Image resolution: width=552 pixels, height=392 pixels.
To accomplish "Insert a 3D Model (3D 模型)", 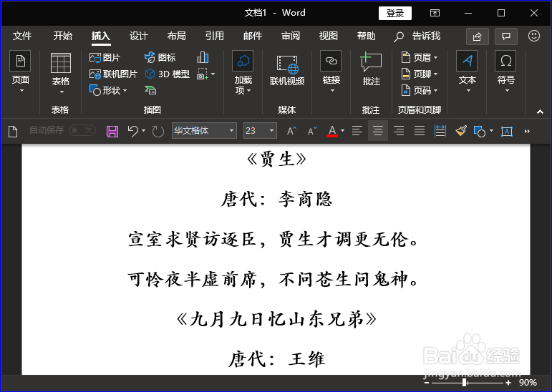I will 168,74.
